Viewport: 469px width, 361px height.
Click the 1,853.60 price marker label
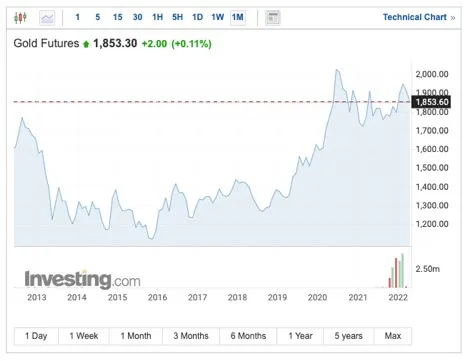[431, 102]
